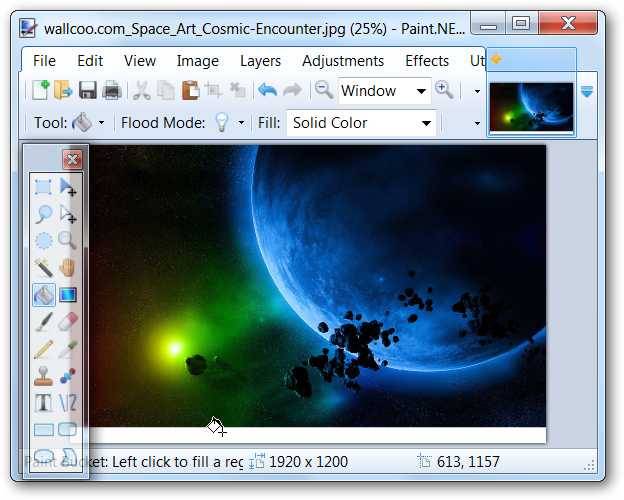Image resolution: width=624 pixels, height=500 pixels.
Task: Expand the first toolbar row overflow arrow
Action: click(477, 92)
